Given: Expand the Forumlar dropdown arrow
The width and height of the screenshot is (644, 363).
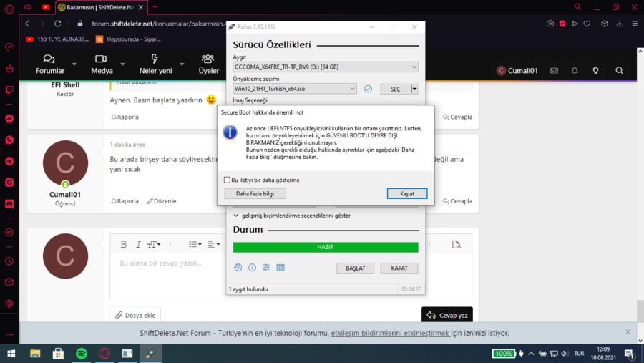Looking at the screenshot, I should pyautogui.click(x=74, y=64).
